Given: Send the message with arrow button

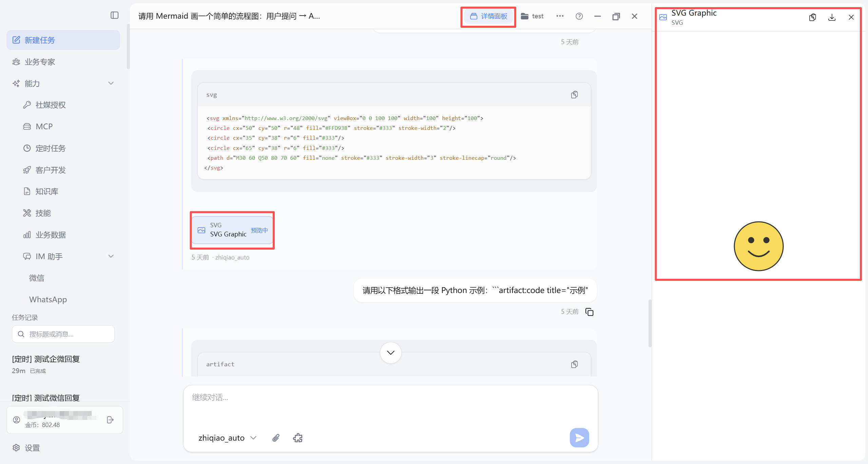Looking at the screenshot, I should 579,438.
